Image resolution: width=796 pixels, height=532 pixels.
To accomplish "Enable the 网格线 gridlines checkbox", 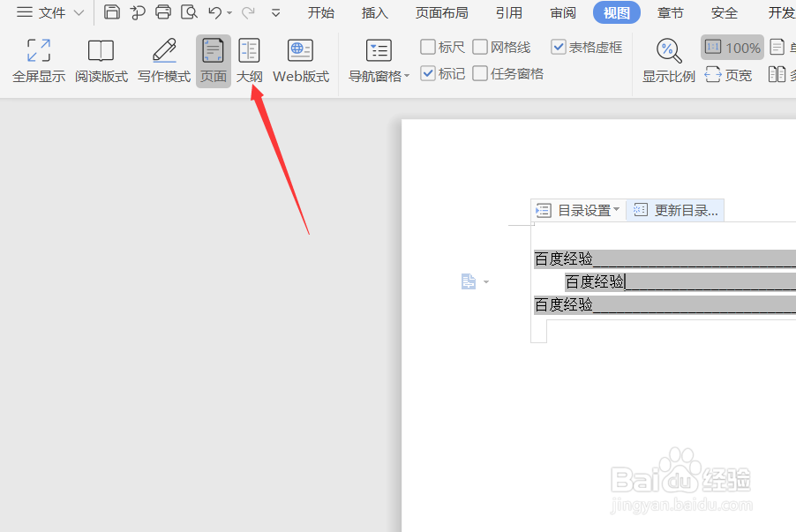I will click(x=480, y=48).
